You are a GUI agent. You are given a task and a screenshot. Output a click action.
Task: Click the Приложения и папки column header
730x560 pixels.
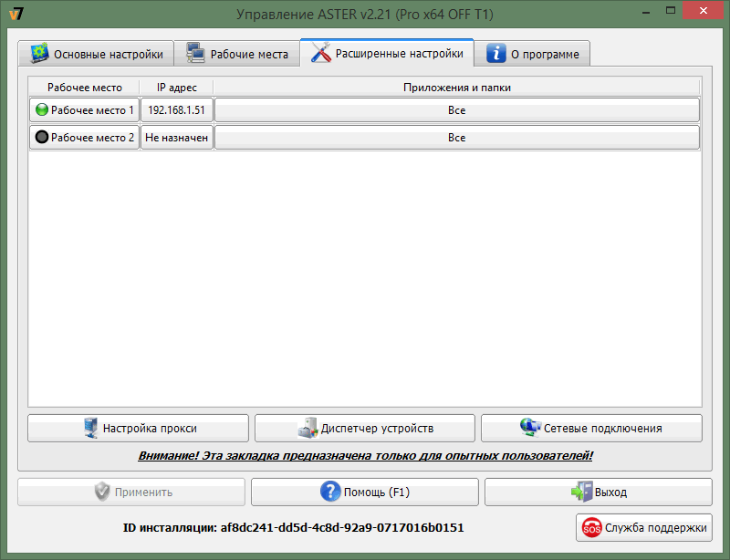click(457, 87)
